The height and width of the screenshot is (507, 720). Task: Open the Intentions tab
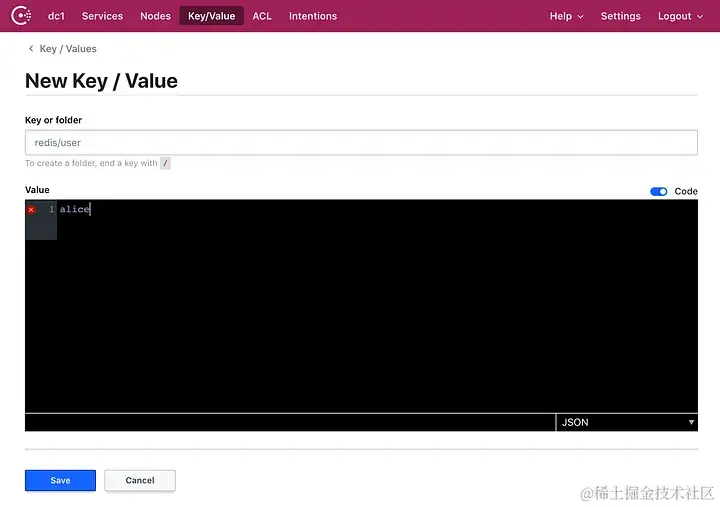tap(313, 16)
